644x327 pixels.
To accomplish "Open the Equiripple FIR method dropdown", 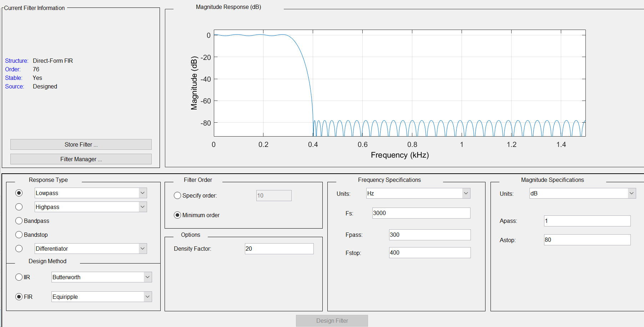I will [x=101, y=297].
